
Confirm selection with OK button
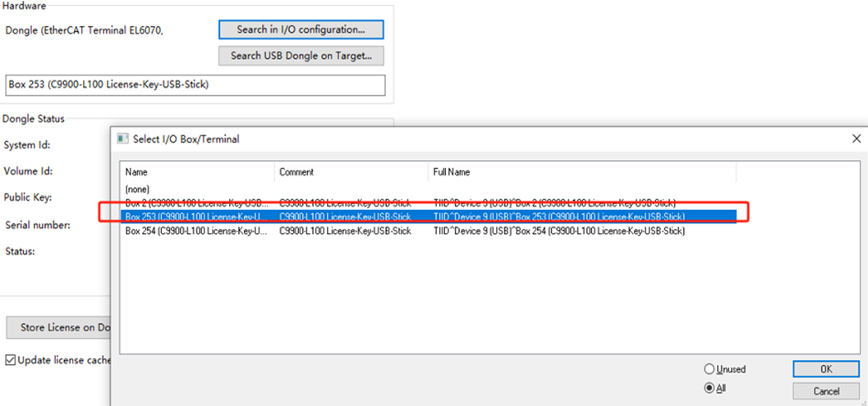pos(826,369)
